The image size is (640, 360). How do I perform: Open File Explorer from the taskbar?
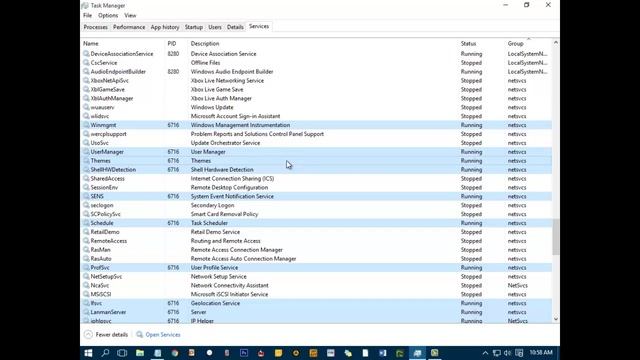[x=140, y=353]
